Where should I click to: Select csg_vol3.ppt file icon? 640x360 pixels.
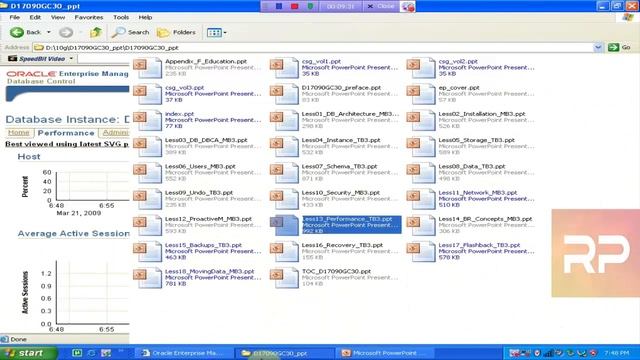pyautogui.click(x=148, y=94)
